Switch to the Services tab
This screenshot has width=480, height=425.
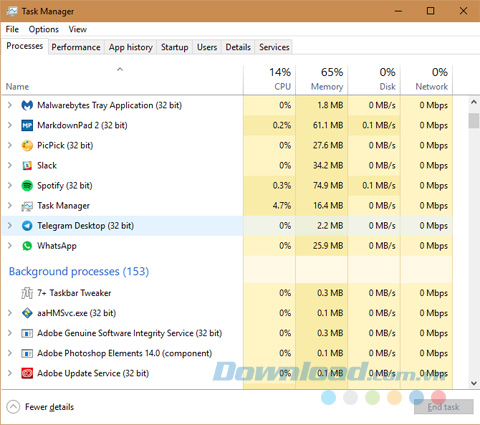(274, 47)
